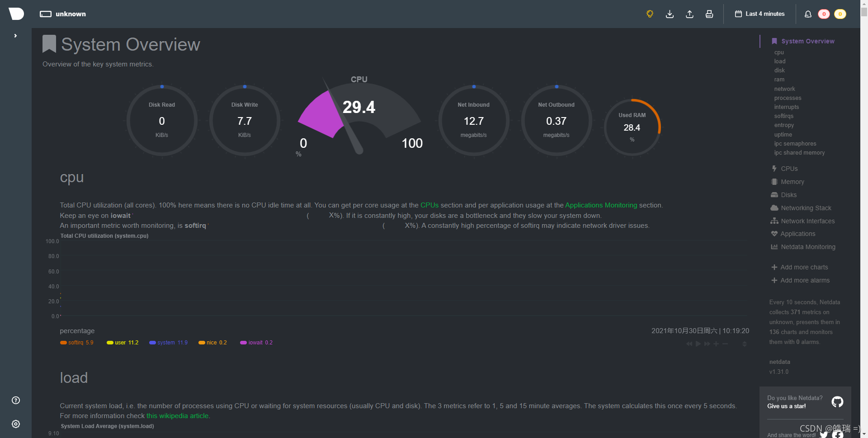Jump to 'ipc shared memory' in menu
This screenshot has height=438, width=868.
(799, 153)
